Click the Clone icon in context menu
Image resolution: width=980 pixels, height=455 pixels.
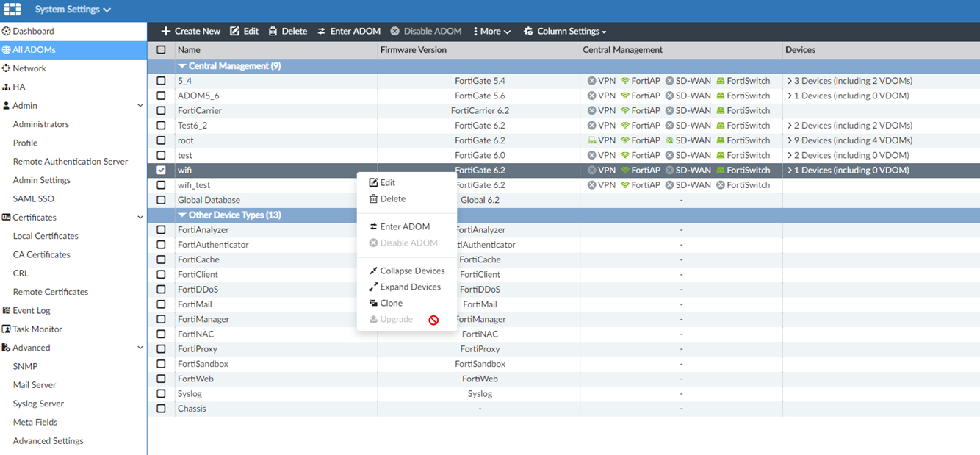(373, 303)
